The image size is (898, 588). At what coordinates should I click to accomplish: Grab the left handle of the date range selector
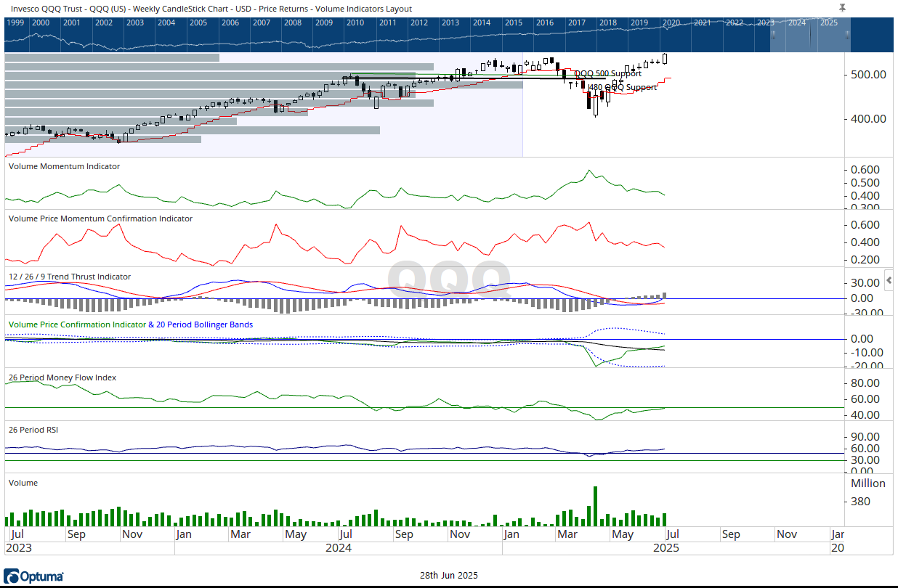click(x=774, y=35)
